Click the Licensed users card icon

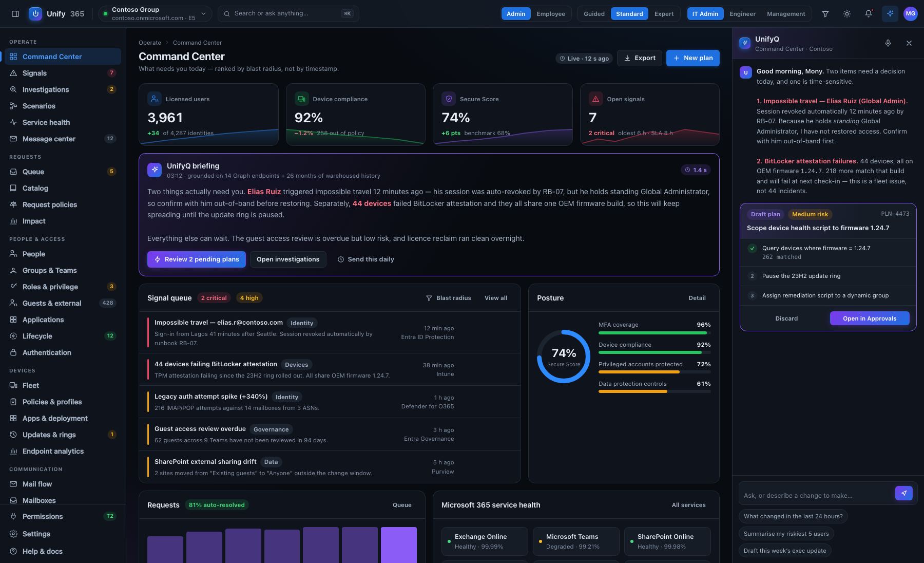[x=155, y=99]
